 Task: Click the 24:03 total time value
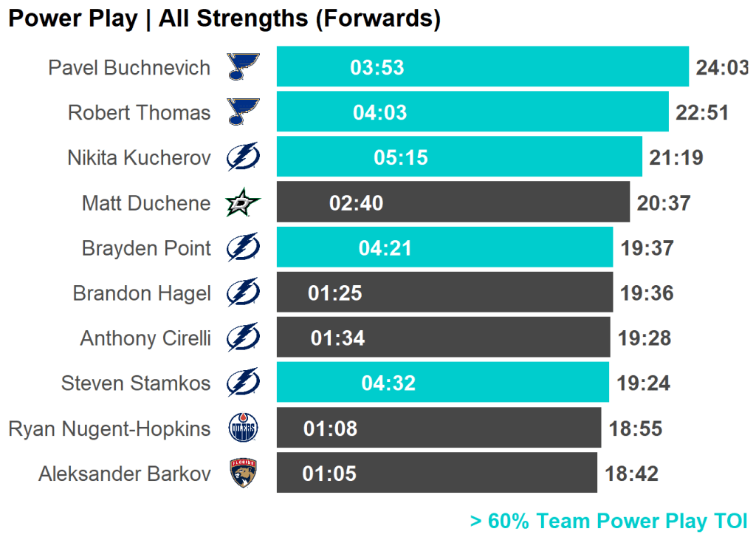(721, 68)
